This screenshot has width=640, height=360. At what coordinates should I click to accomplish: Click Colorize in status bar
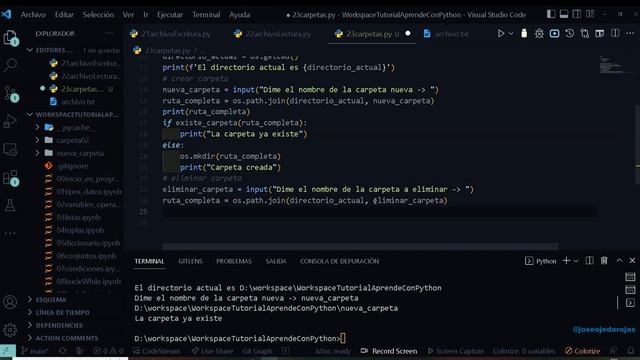(582, 351)
